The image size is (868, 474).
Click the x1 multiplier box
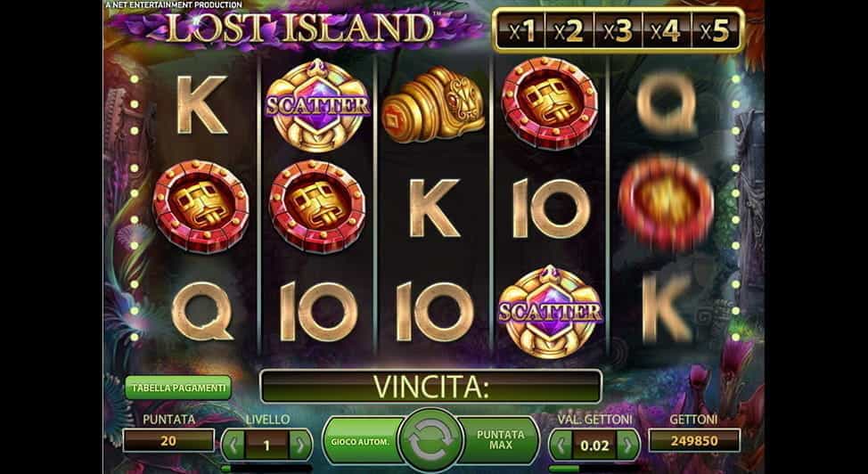click(x=521, y=31)
